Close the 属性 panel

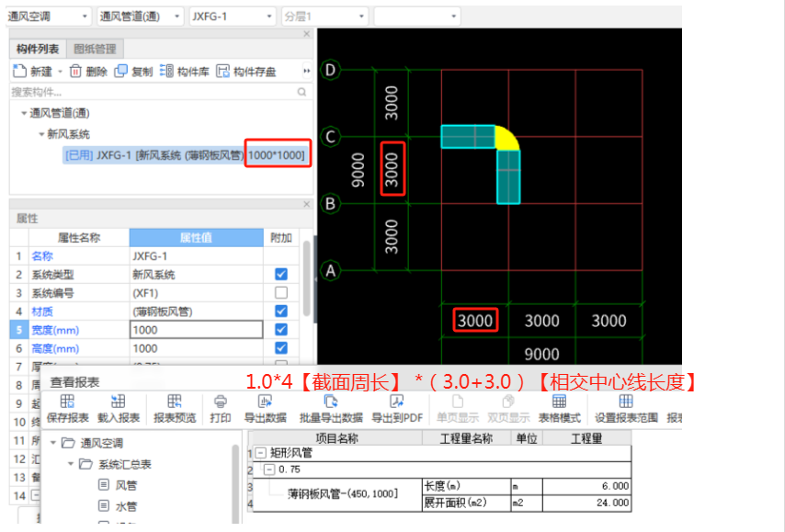tap(307, 204)
